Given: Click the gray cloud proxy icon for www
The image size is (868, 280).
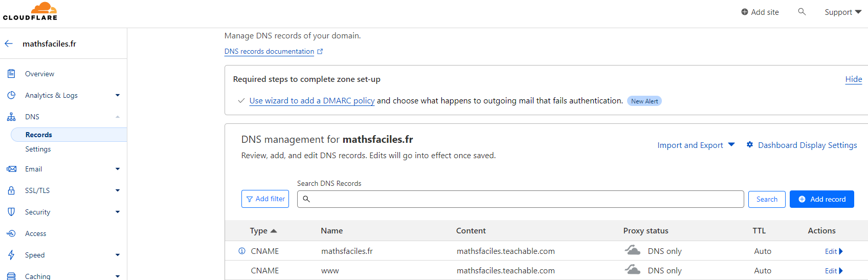Looking at the screenshot, I should point(633,270).
